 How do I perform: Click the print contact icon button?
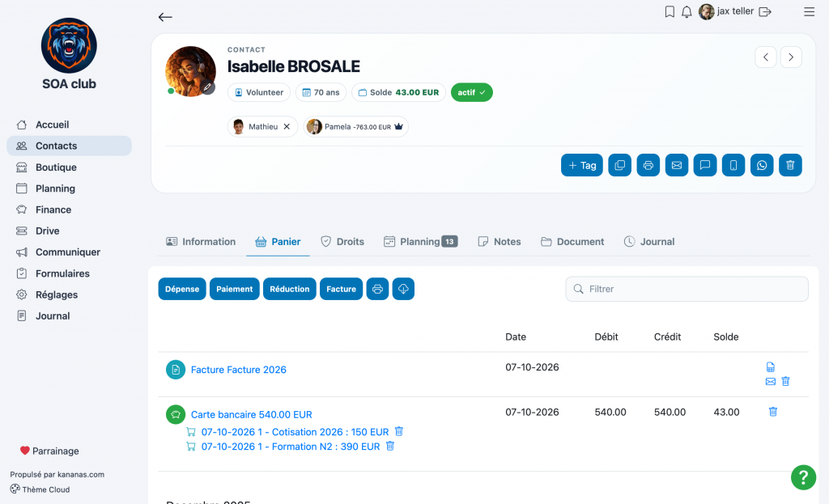[x=648, y=165]
